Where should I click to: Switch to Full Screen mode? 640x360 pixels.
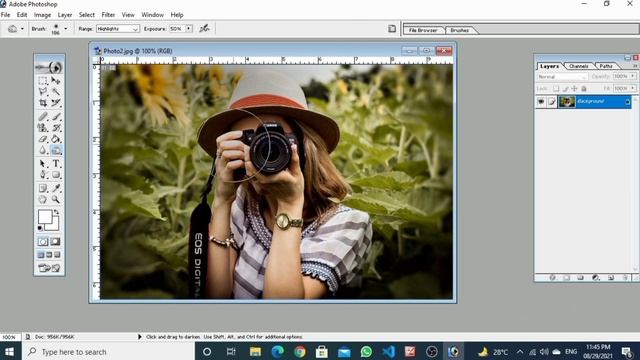point(57,255)
